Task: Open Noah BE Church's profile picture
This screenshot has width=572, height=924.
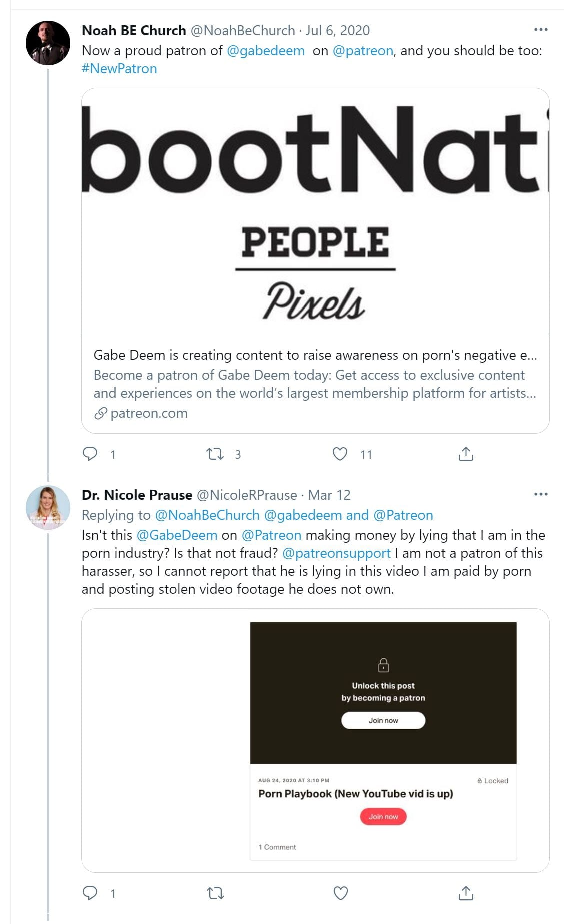Action: 48,43
